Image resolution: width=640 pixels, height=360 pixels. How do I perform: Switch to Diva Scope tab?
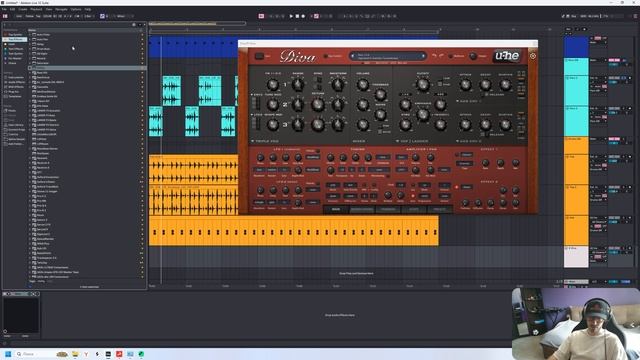414,209
